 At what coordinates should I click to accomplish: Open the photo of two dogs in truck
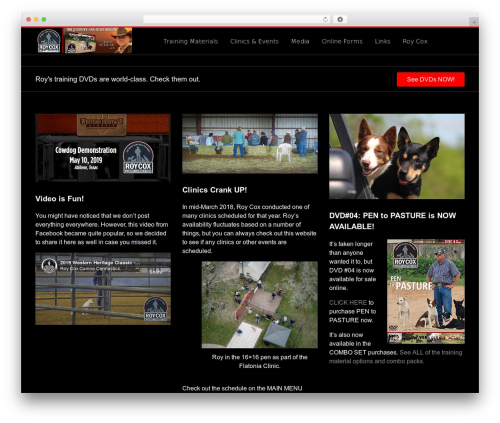pyautogui.click(x=397, y=156)
